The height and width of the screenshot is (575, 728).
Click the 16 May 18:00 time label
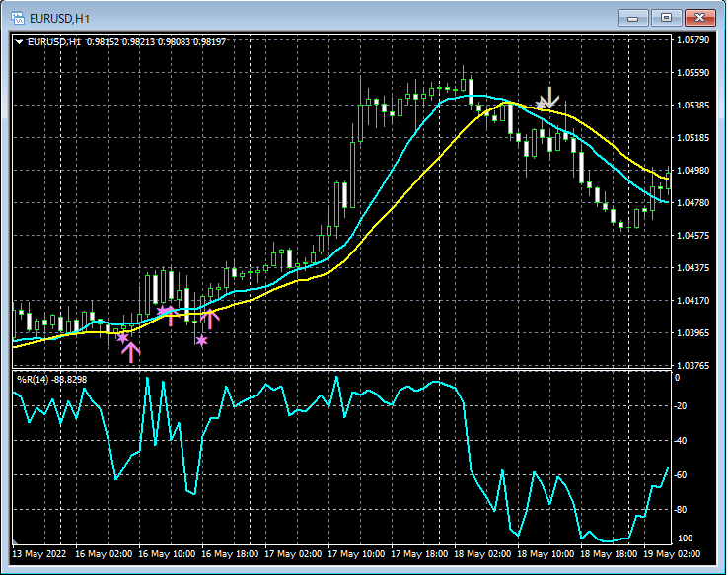[230, 554]
